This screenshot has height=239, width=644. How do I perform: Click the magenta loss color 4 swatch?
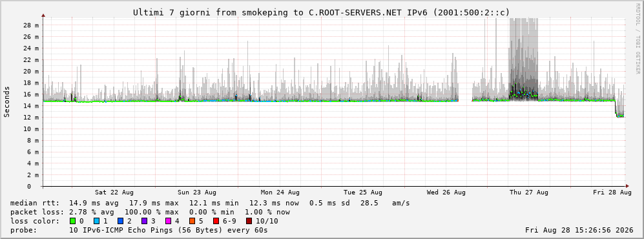pos(168,221)
